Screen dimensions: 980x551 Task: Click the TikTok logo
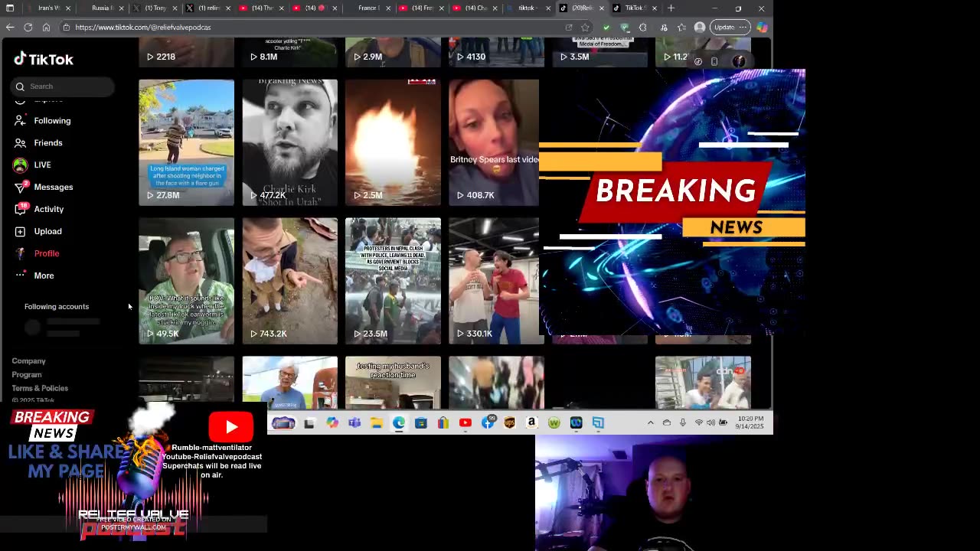tap(44, 59)
